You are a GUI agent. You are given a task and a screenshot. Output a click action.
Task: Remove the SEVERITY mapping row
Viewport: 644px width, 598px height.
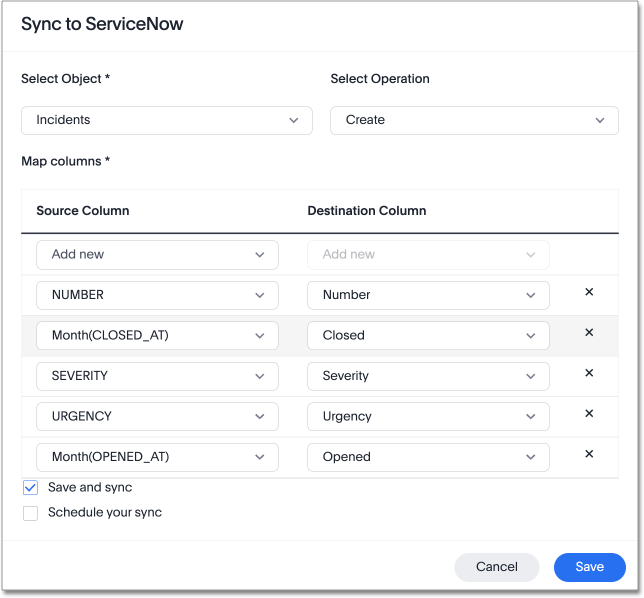click(x=589, y=373)
